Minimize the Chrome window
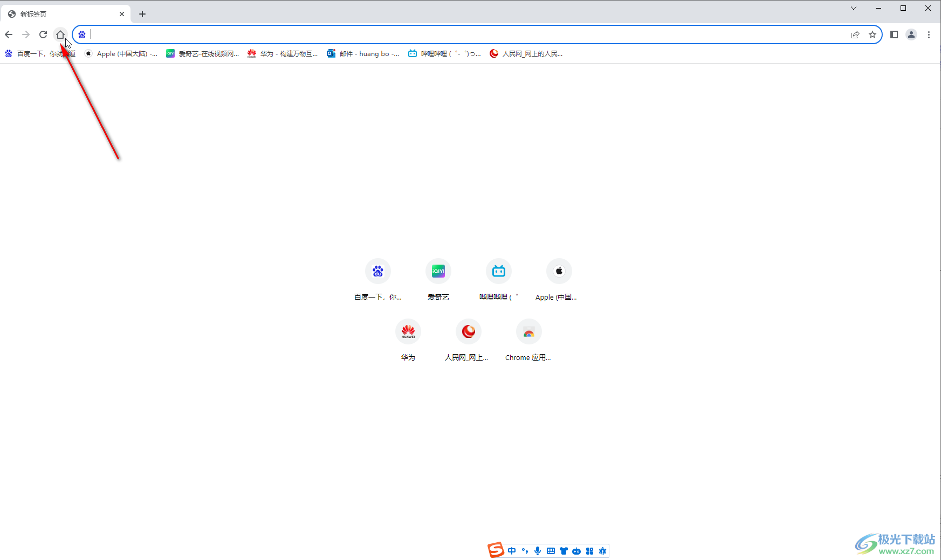Viewport: 941px width, 560px height. (x=878, y=8)
